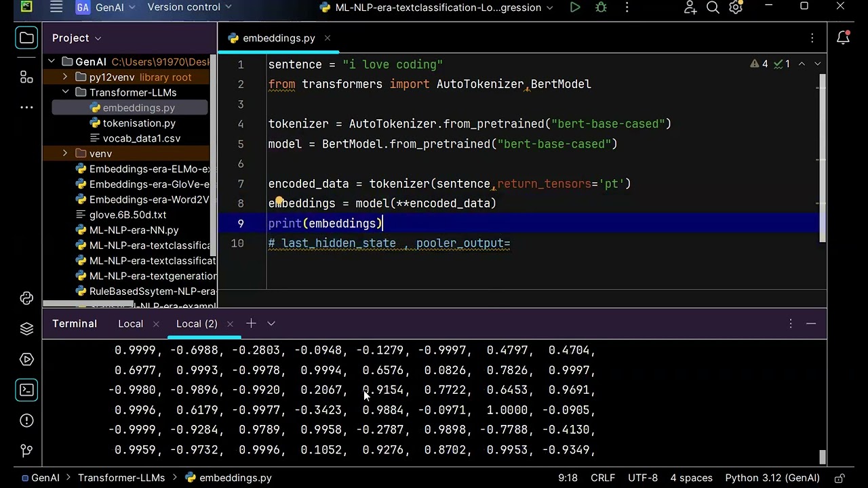Click the terminal vertical scrollbar
The width and height of the screenshot is (868, 488).
click(823, 457)
